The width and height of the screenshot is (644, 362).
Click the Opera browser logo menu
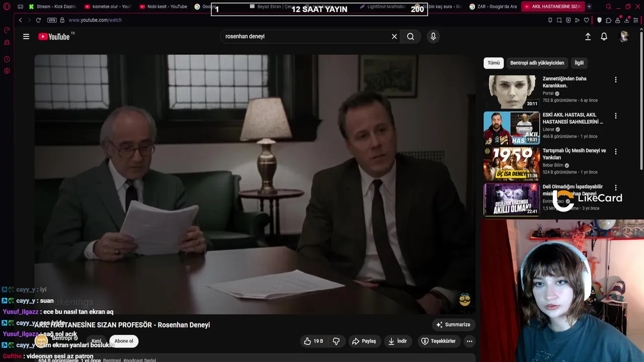7,7
